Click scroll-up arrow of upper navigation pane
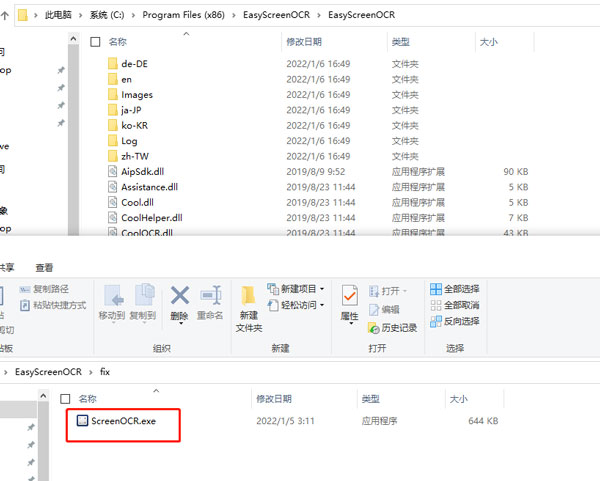The width and height of the screenshot is (600, 481). point(73,39)
